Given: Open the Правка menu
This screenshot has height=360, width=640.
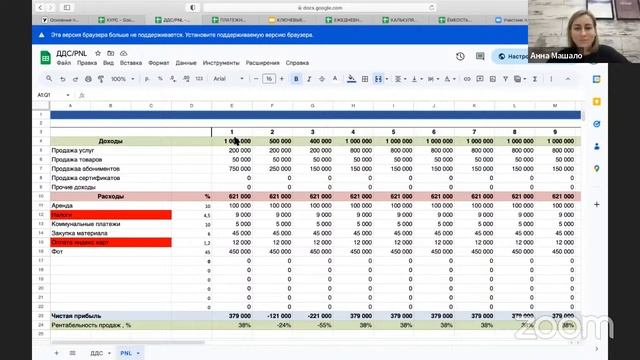Looking at the screenshot, I should click(x=87, y=63).
